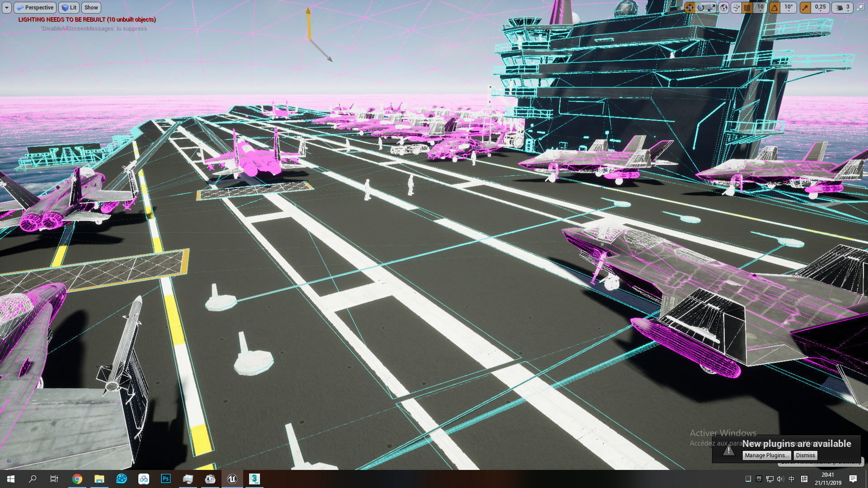Adjust camera speed setting 3
The width and height of the screenshot is (868, 488).
pyautogui.click(x=843, y=8)
